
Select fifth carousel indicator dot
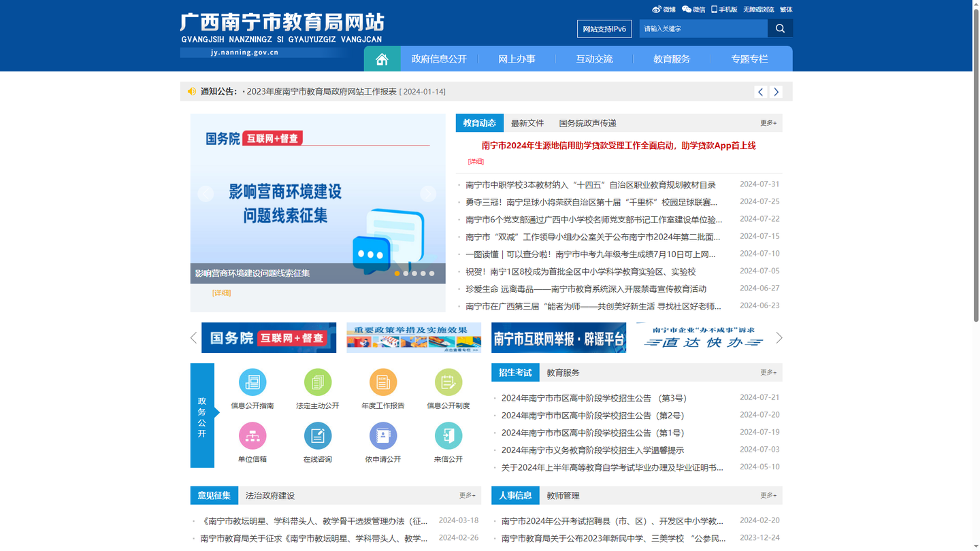(x=431, y=273)
